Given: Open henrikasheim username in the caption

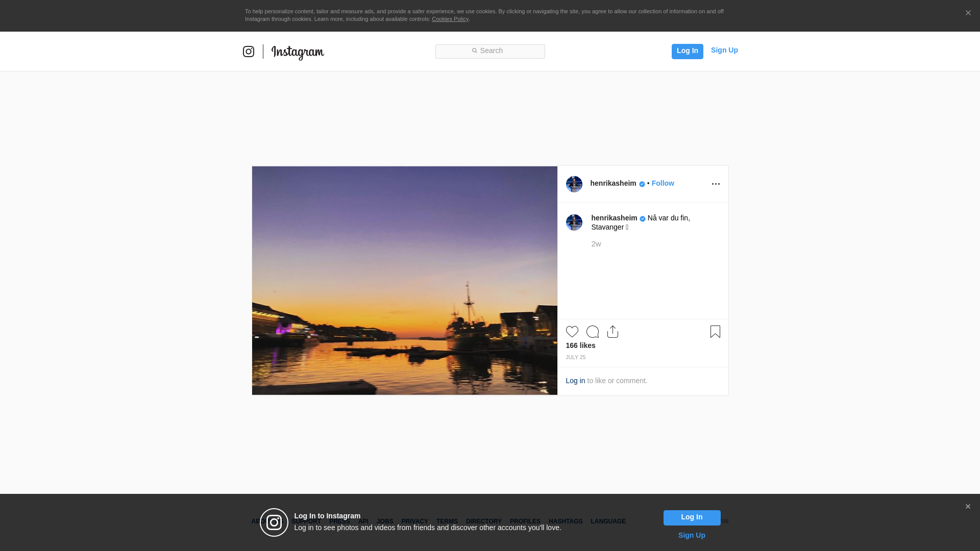Looking at the screenshot, I should click(614, 218).
